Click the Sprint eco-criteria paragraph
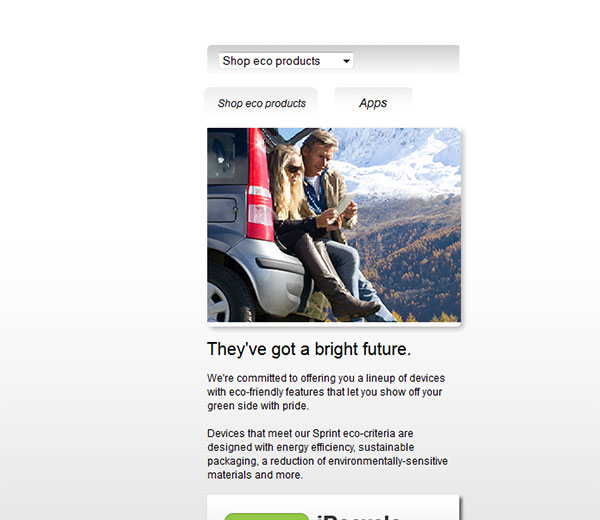The image size is (600, 520). (x=328, y=454)
